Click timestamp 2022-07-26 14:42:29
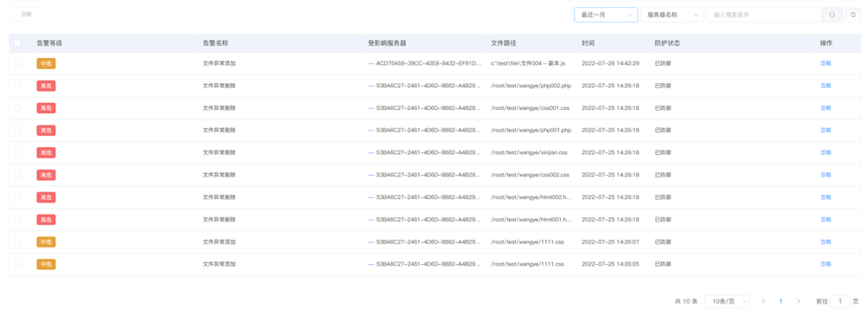This screenshot has width=868, height=315. click(611, 63)
